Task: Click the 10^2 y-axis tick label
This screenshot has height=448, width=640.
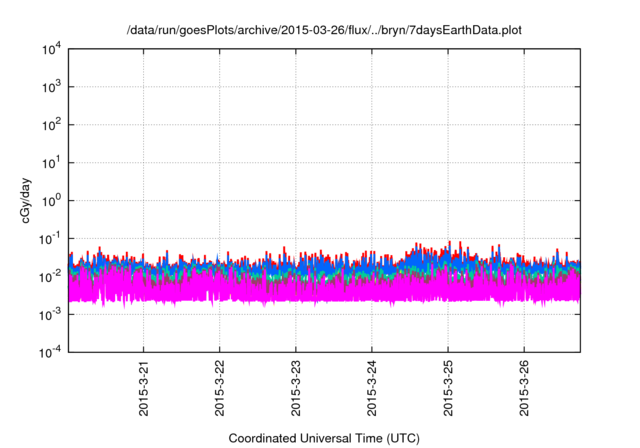Action: [x=52, y=125]
